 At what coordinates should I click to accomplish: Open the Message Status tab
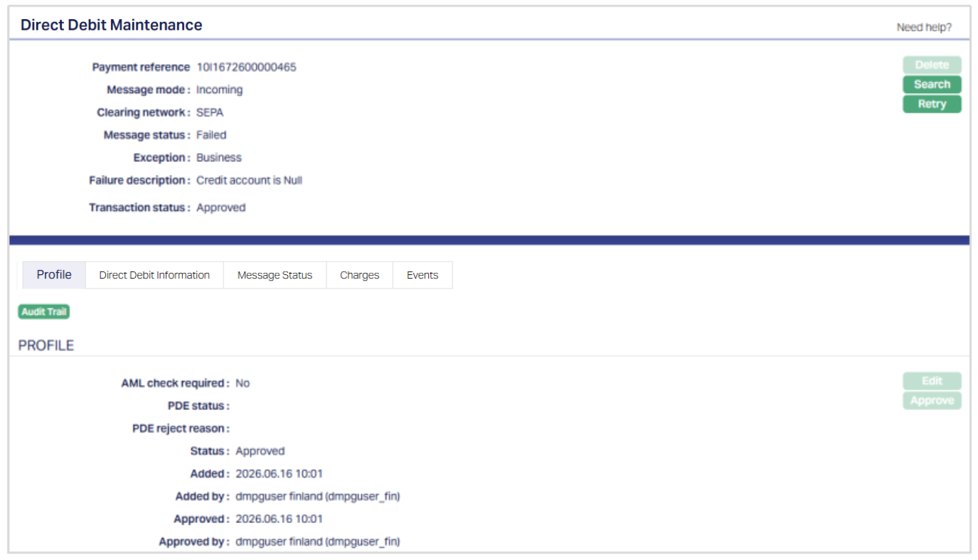tap(275, 275)
